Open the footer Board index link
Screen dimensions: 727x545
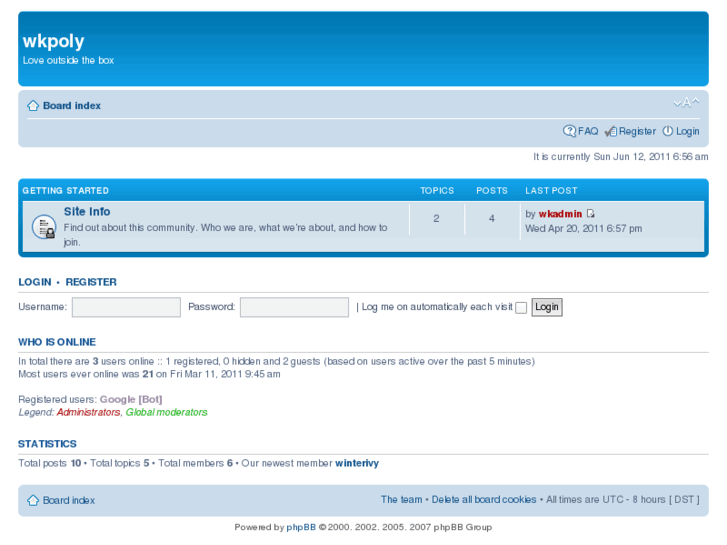(x=69, y=500)
